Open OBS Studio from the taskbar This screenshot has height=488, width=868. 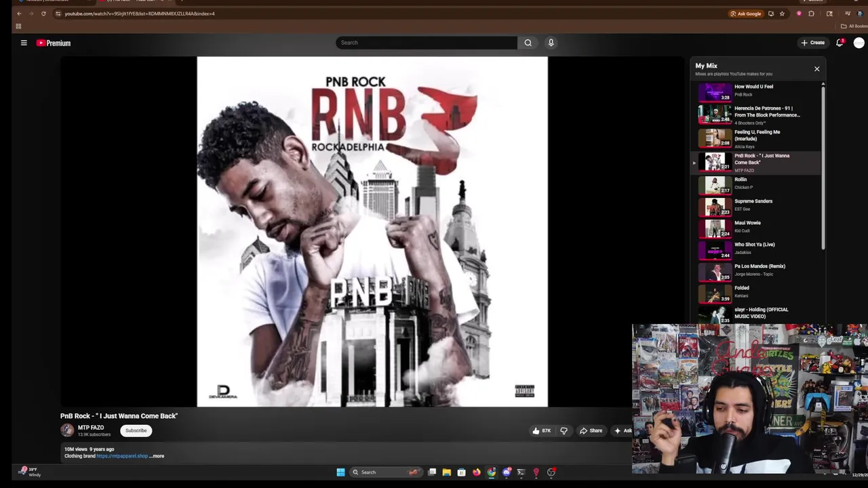(551, 472)
